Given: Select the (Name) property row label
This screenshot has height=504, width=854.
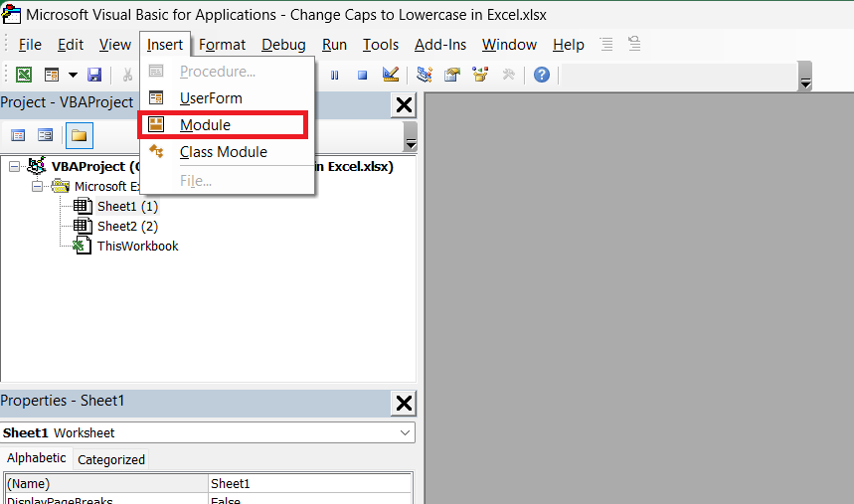Looking at the screenshot, I should 107,483.
